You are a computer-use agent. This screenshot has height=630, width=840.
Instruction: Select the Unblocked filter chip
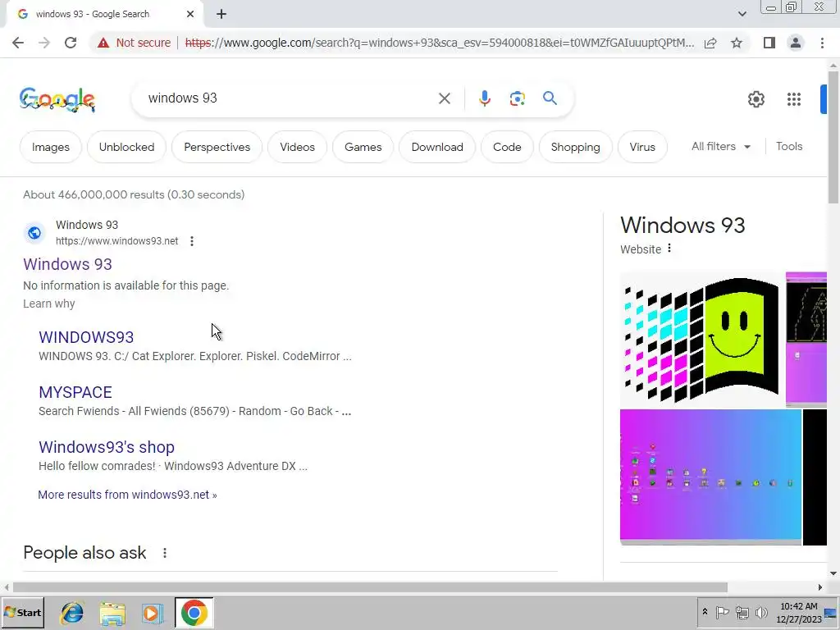pos(126,147)
